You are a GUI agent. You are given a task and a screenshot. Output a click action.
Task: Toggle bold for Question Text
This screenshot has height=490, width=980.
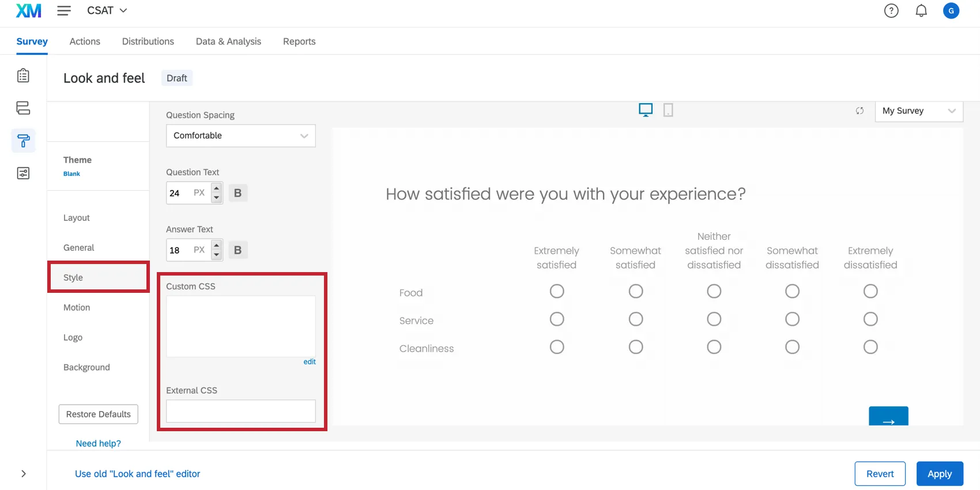pyautogui.click(x=238, y=193)
